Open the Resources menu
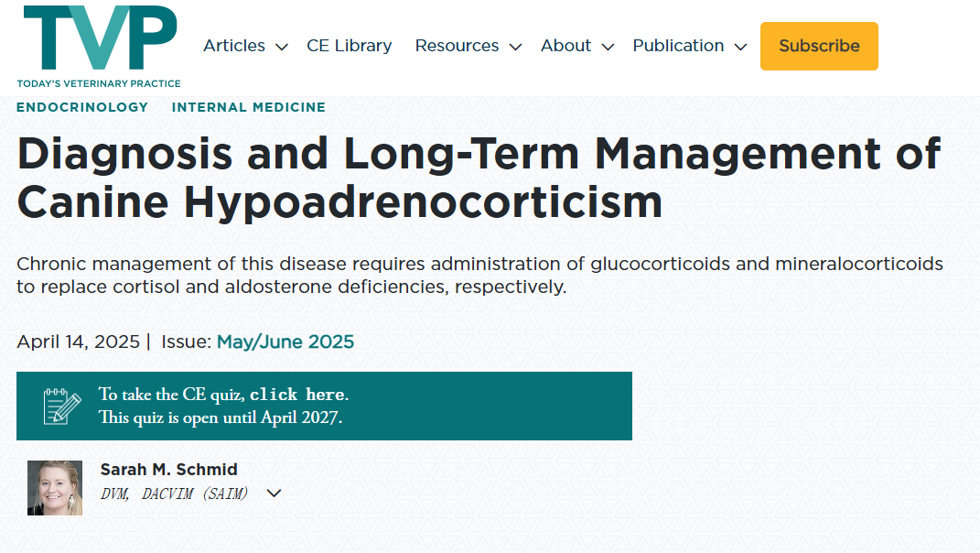The width and height of the screenshot is (980, 553). click(457, 46)
